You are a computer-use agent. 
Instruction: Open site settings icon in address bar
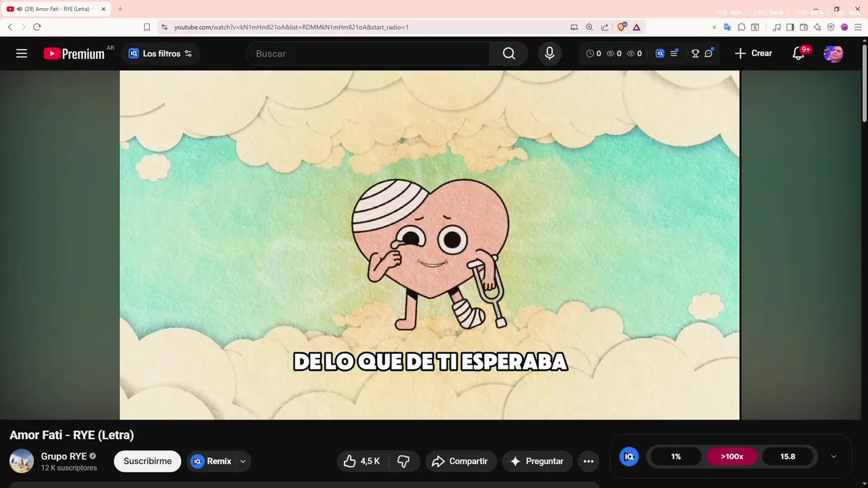click(x=164, y=27)
